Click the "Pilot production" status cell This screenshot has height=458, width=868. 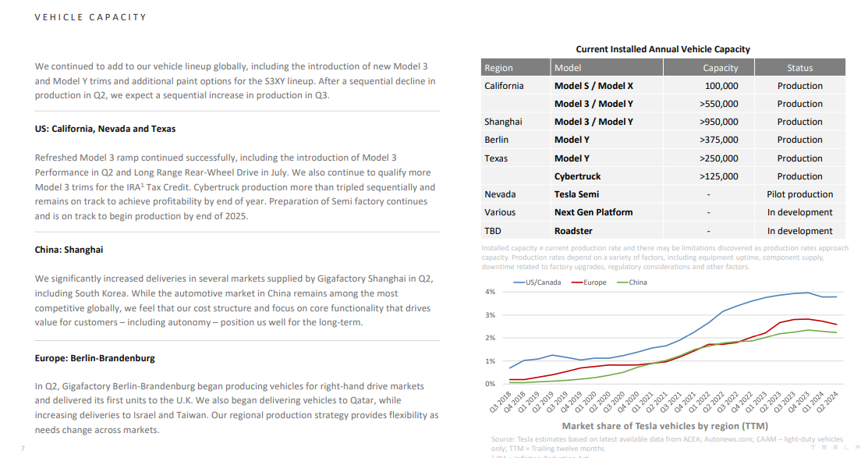(800, 194)
